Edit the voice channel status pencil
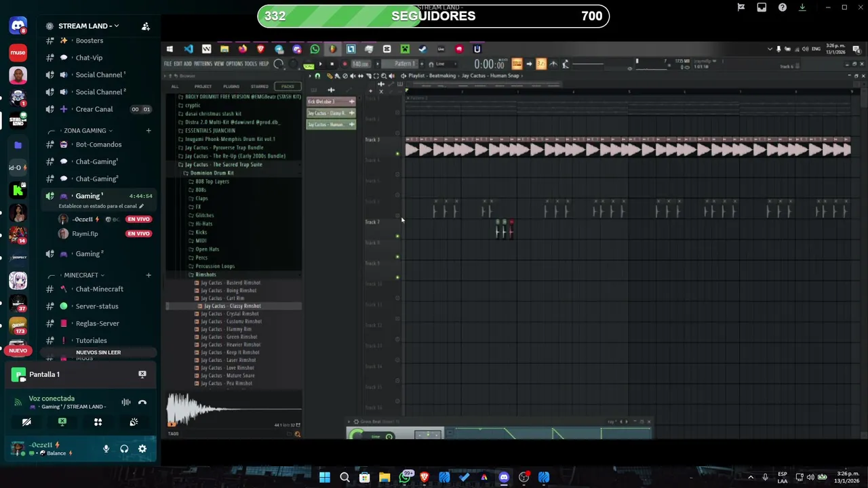This screenshot has height=488, width=868. tap(141, 206)
